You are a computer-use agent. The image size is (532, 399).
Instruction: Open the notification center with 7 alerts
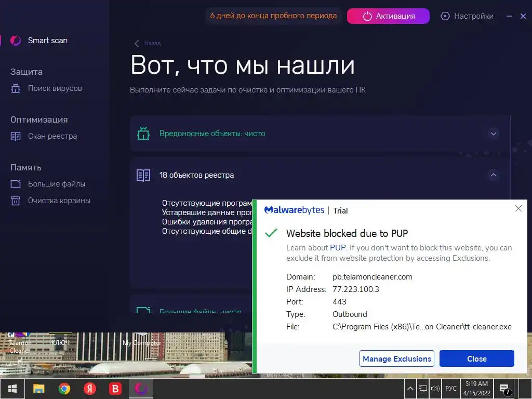click(x=505, y=389)
